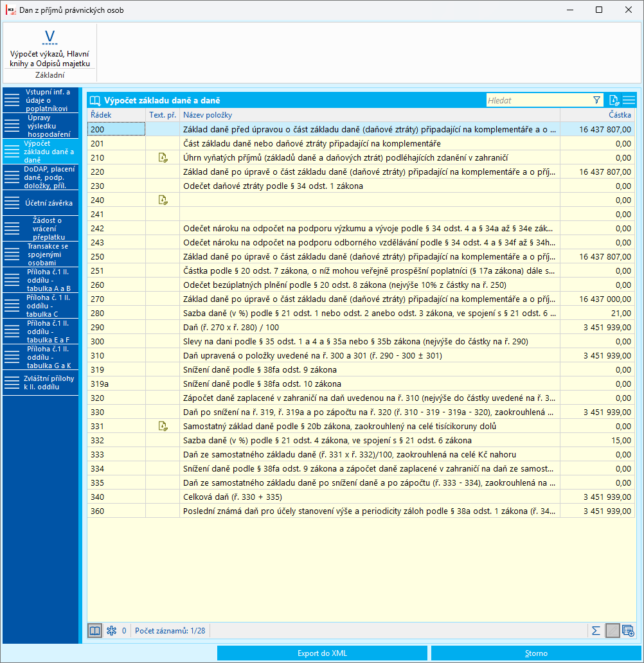Screen dimensions: 644x663
Task: Select row 242 Odečet nároku na podporu výzkumu
Action: pos(361,228)
